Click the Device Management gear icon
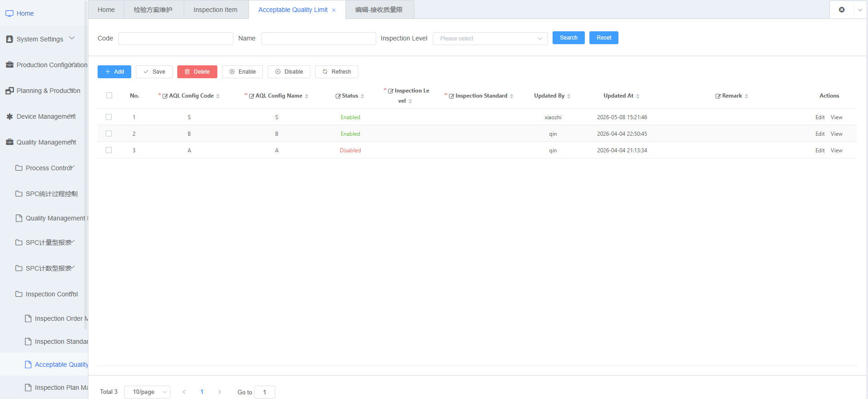868x399 pixels. 9,116
